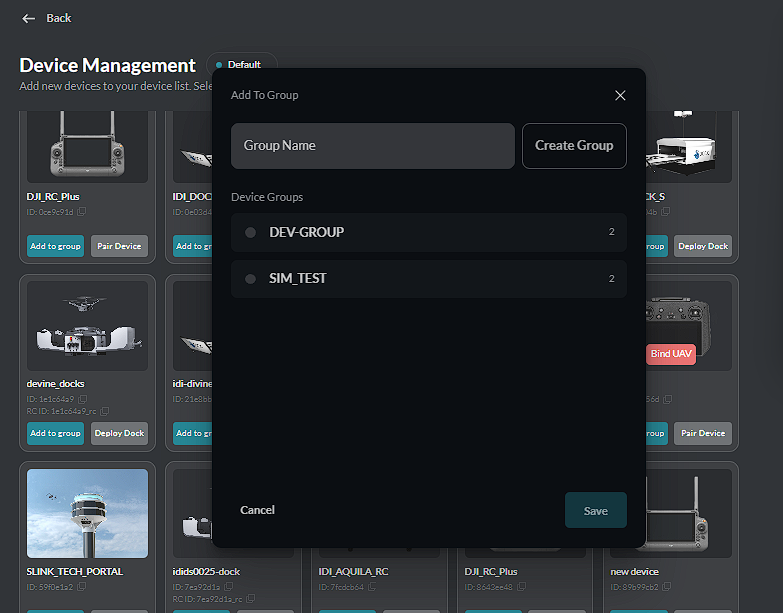
Task: Save the group selection
Action: click(x=596, y=510)
